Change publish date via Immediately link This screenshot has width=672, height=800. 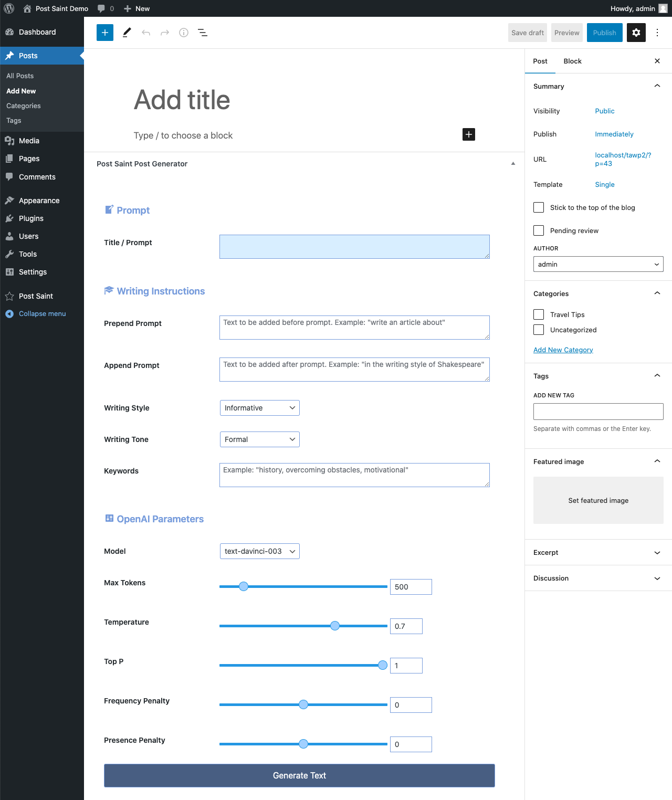(614, 134)
